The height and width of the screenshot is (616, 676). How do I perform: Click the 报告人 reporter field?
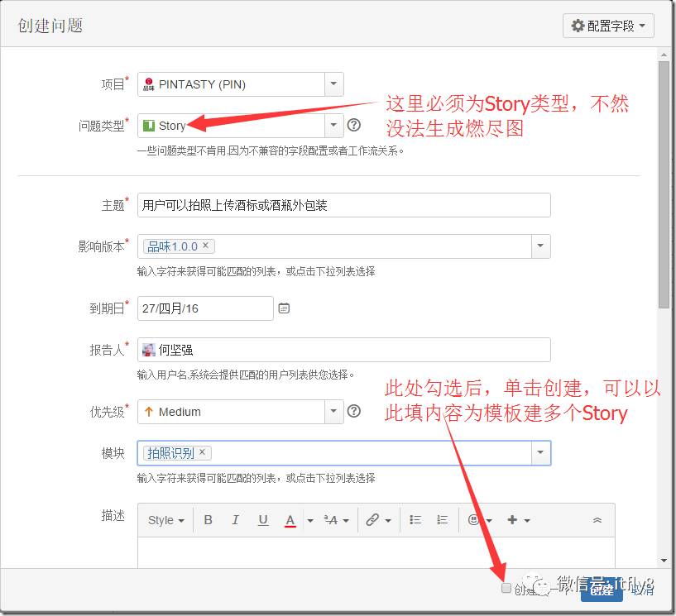click(343, 350)
